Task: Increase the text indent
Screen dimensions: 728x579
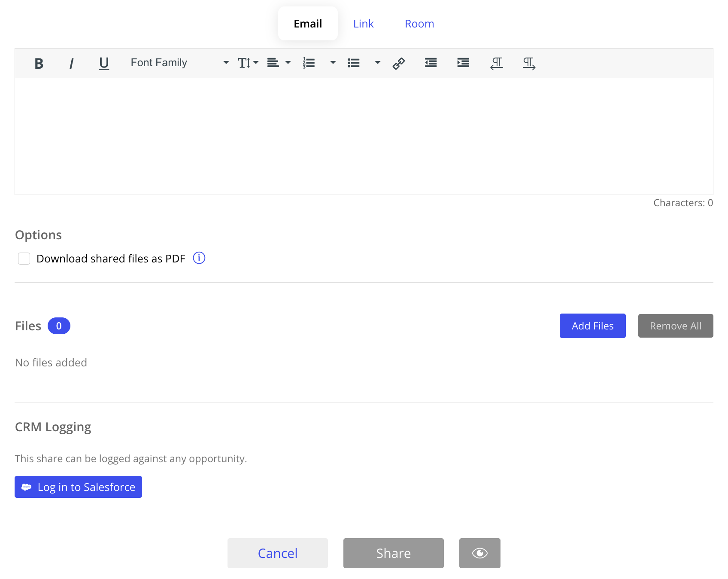Action: click(x=463, y=63)
